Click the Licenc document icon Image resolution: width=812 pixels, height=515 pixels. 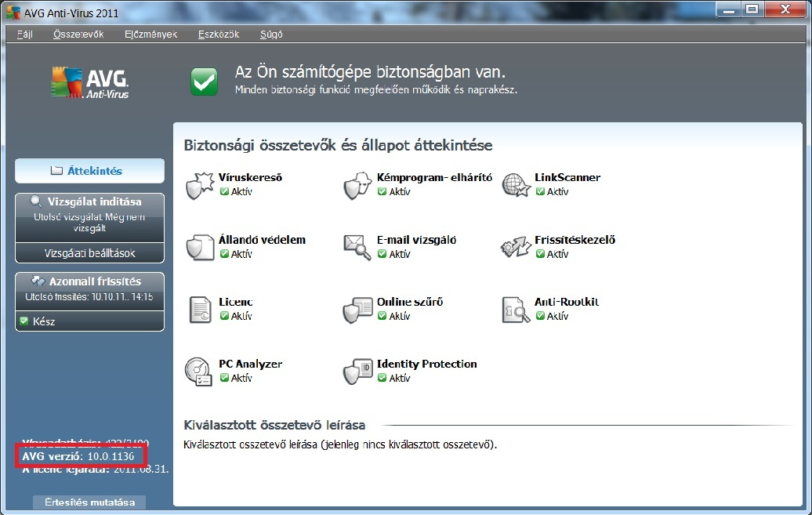pyautogui.click(x=200, y=310)
